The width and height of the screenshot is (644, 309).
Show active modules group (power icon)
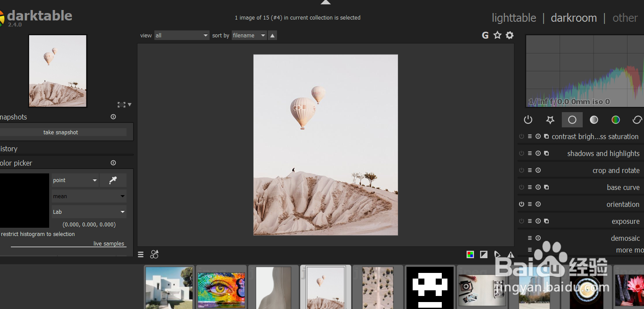coord(528,120)
